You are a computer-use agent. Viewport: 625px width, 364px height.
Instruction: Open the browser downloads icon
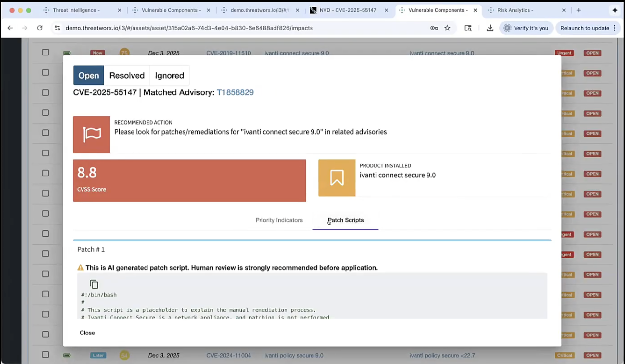490,28
